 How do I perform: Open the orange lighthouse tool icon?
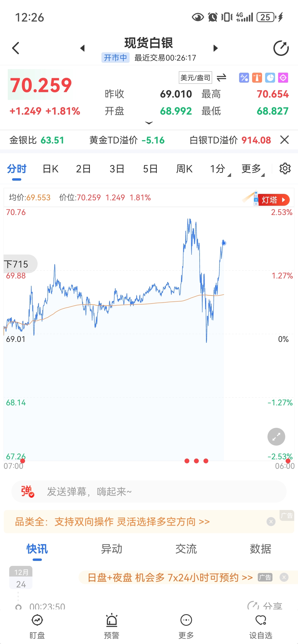[257, 78]
